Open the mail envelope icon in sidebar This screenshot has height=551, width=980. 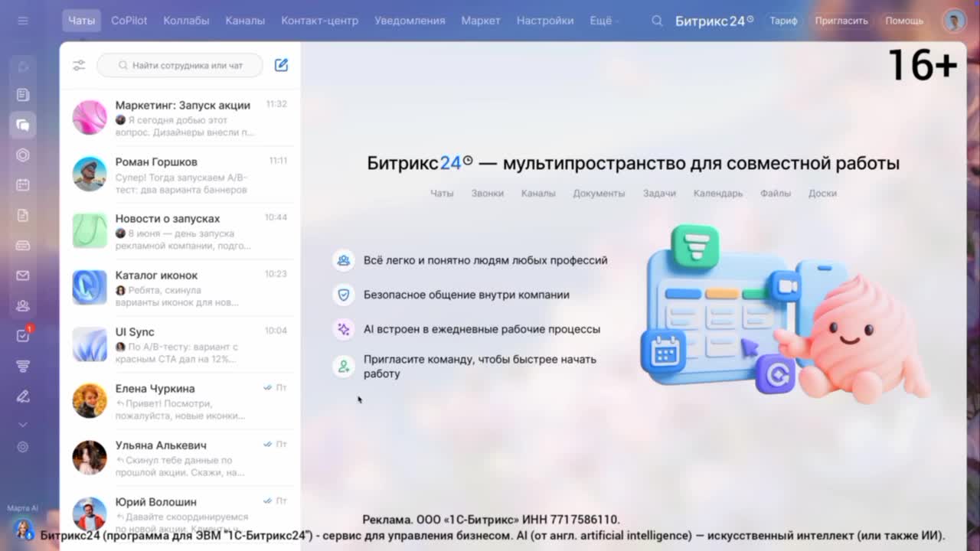23,275
